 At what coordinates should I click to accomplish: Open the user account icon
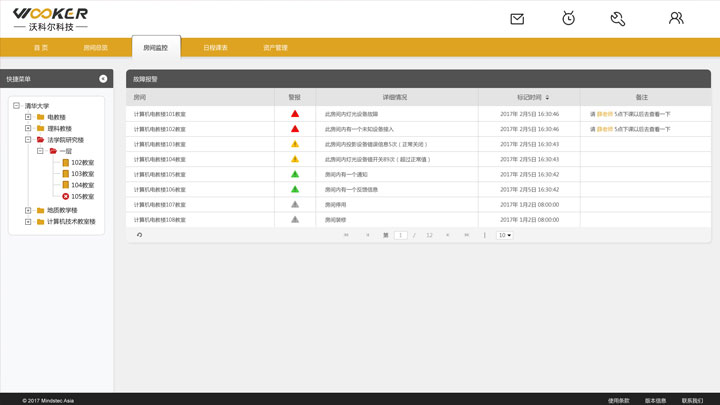676,19
